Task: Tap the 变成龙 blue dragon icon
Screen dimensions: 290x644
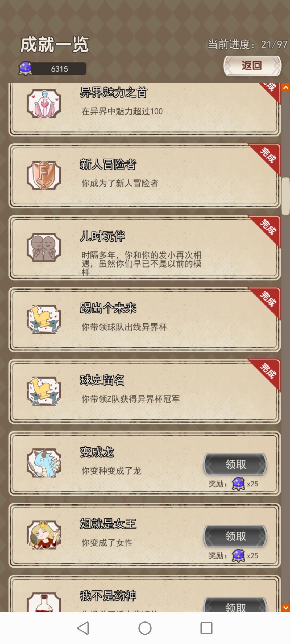Action: [44, 463]
